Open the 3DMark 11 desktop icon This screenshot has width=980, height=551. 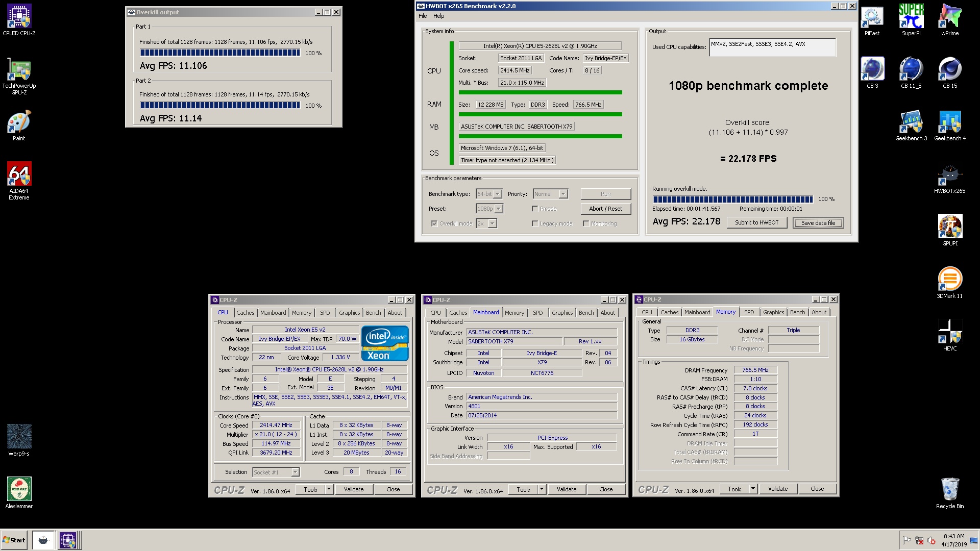[950, 283]
